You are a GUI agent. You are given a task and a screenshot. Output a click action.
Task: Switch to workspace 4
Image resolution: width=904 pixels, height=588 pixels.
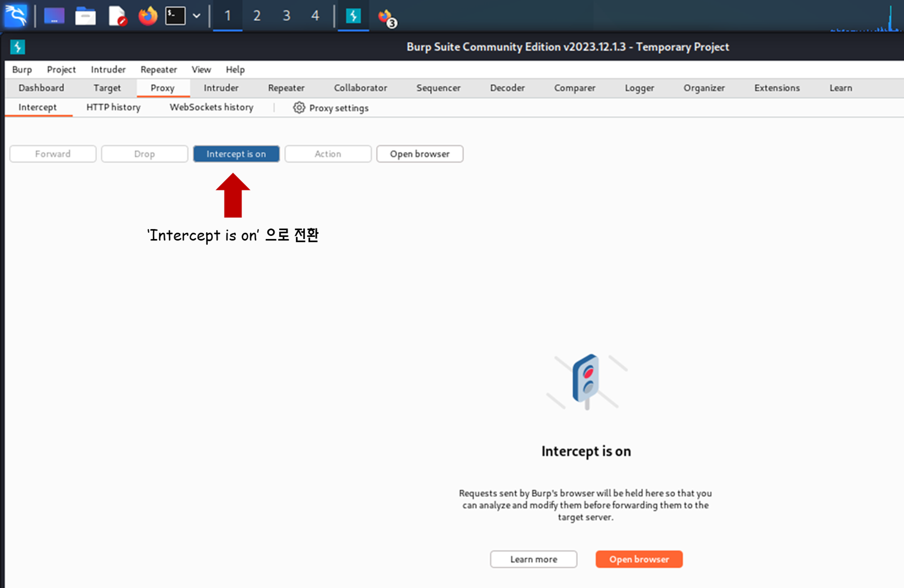[x=315, y=16]
